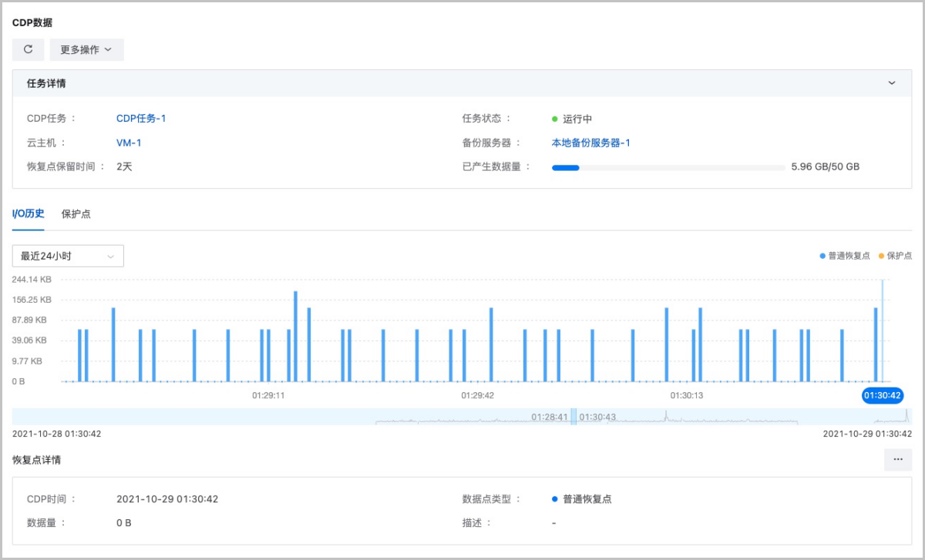Click the timeline range slider handle
Screen dimensions: 925x560
[573, 416]
